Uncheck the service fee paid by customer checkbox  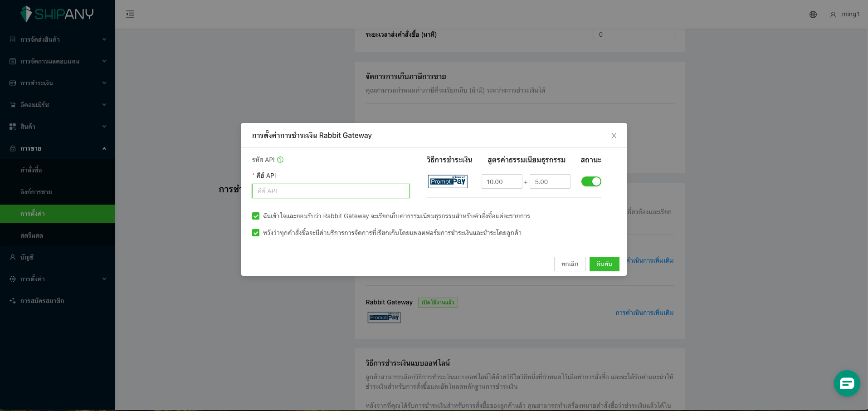[x=256, y=233]
